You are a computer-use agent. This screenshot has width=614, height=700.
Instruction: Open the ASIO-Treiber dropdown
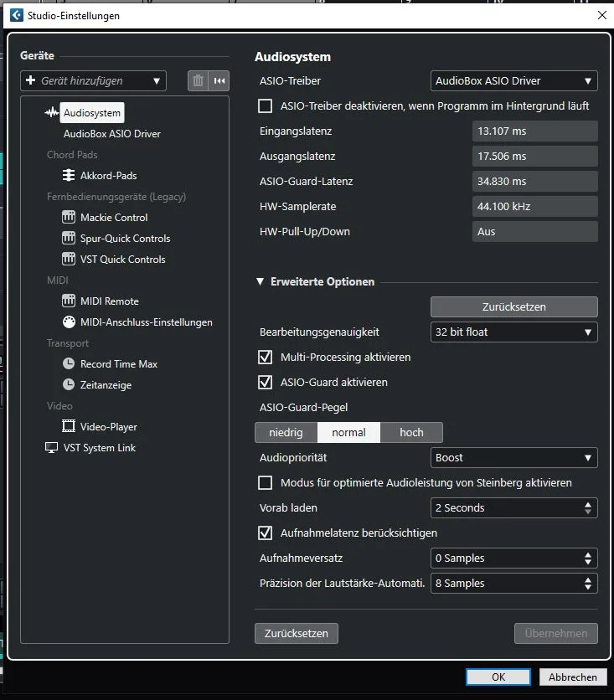tap(514, 81)
